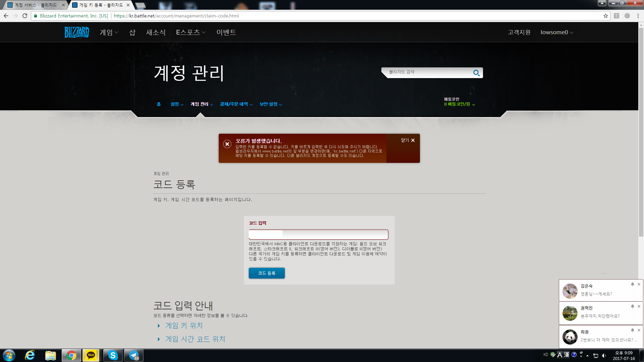
Task: Close the error message banner
Action: (x=408, y=140)
